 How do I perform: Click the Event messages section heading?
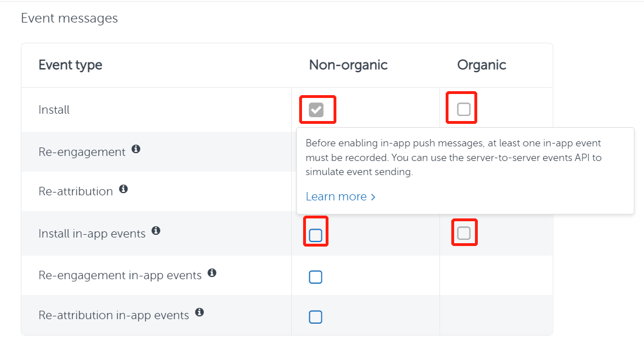coord(69,18)
